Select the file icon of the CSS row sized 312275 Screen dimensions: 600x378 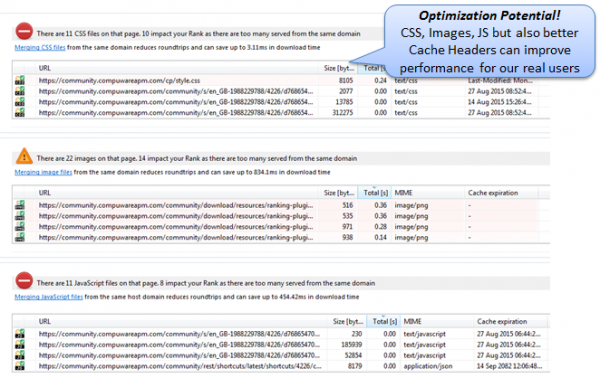[20, 112]
